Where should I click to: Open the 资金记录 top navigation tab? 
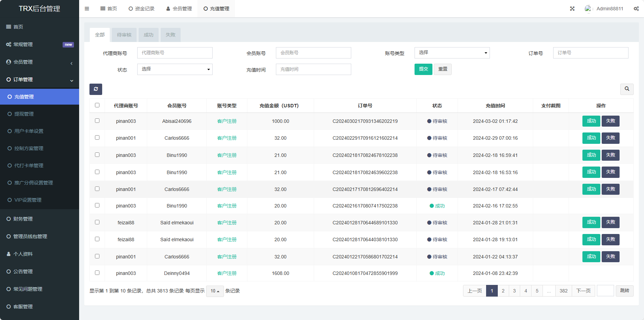[x=141, y=9]
